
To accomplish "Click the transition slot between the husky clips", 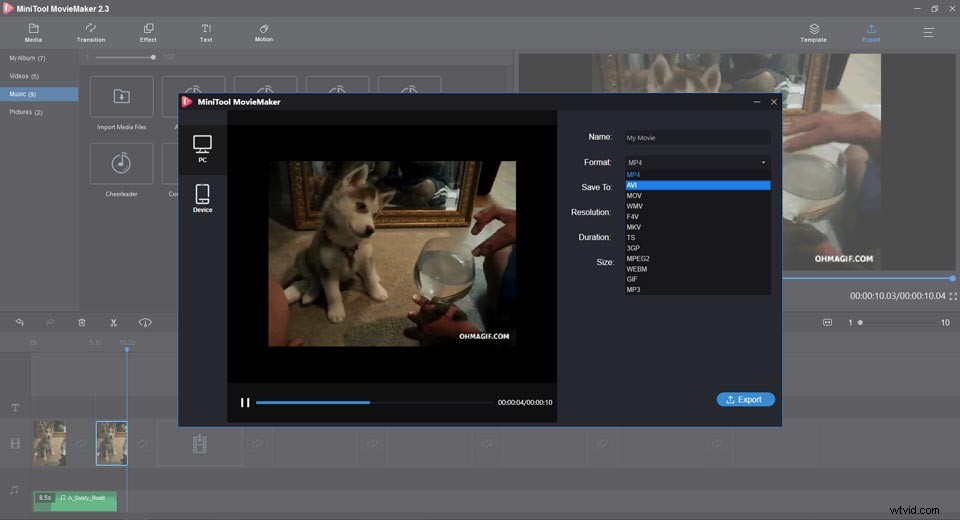I will tap(81, 443).
